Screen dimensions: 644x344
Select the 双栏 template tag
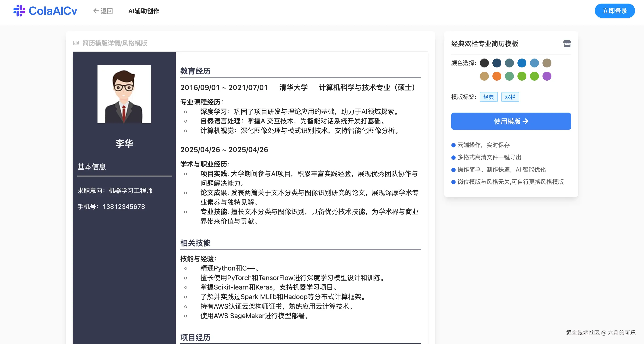coord(510,97)
